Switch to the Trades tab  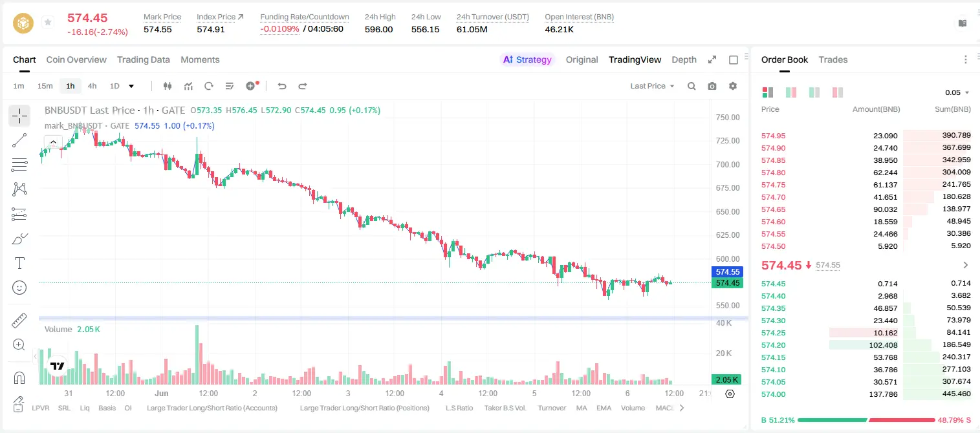click(x=833, y=59)
